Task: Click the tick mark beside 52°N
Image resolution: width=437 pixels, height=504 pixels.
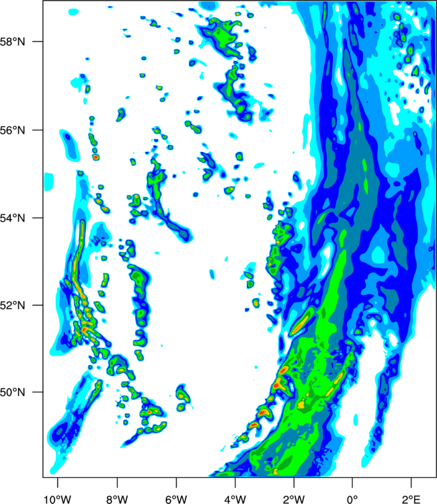Action: (x=37, y=304)
